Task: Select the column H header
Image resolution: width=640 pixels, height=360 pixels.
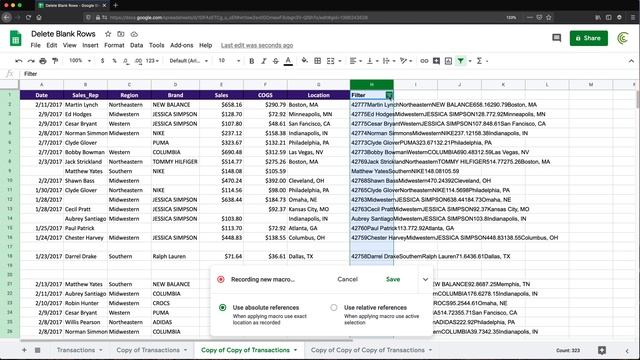Action: click(371, 84)
